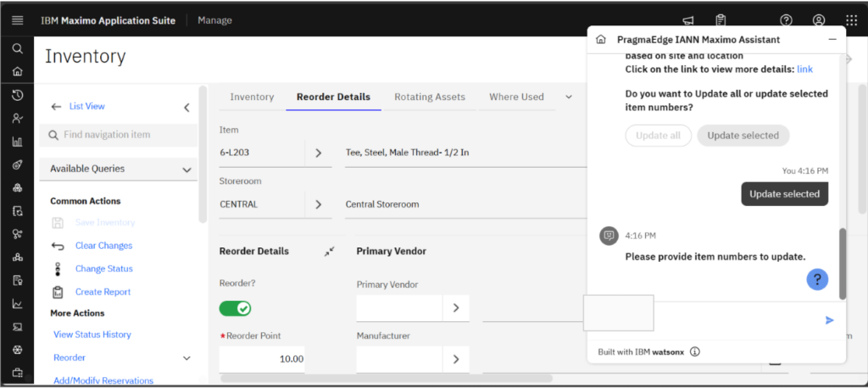Click the chatbot avatar icon at 4:16 PM

click(x=609, y=236)
